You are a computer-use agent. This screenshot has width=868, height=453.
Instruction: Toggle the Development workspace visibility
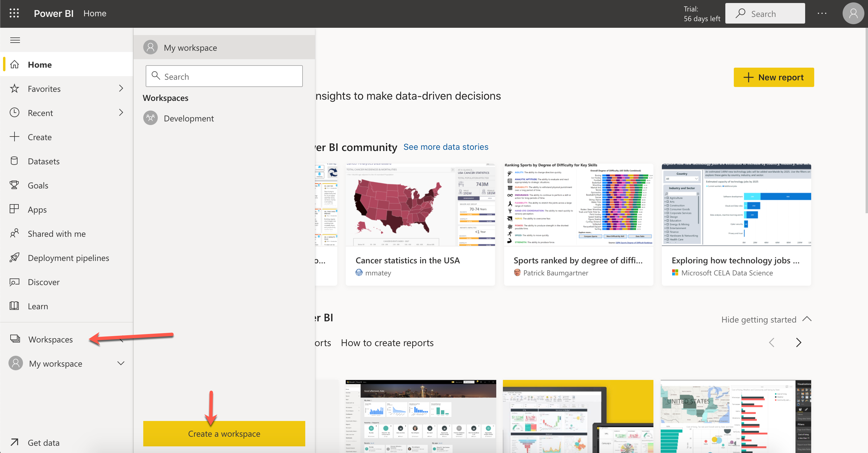click(189, 117)
